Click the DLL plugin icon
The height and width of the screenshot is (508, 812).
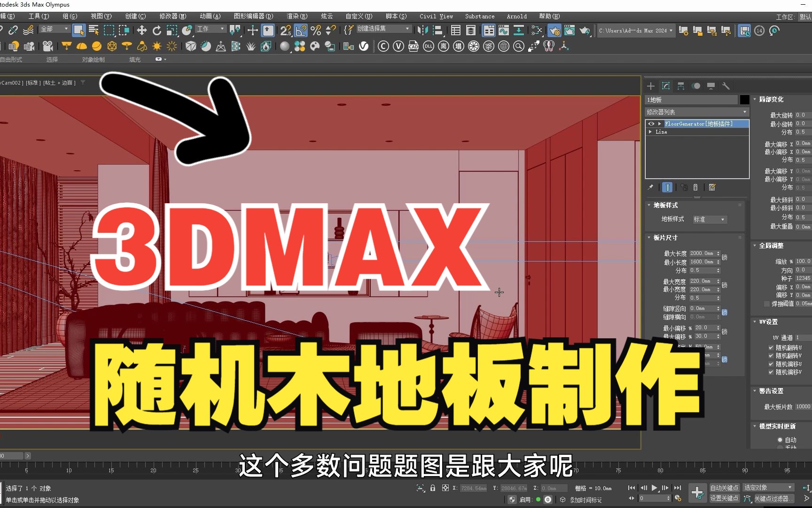tap(429, 46)
